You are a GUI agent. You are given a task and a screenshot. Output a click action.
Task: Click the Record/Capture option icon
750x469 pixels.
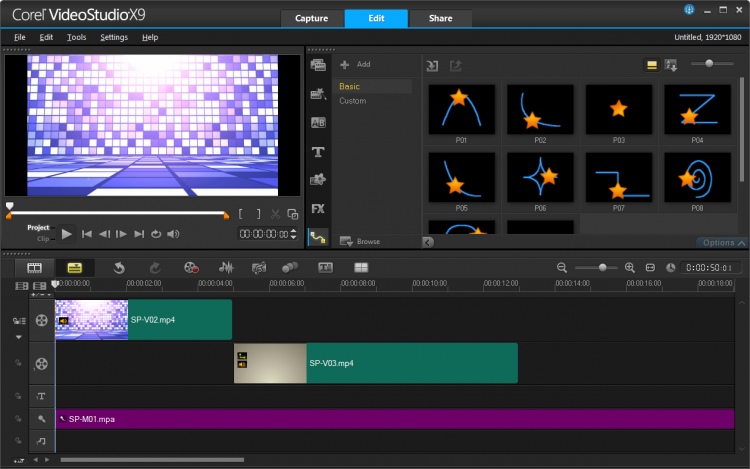tap(190, 268)
